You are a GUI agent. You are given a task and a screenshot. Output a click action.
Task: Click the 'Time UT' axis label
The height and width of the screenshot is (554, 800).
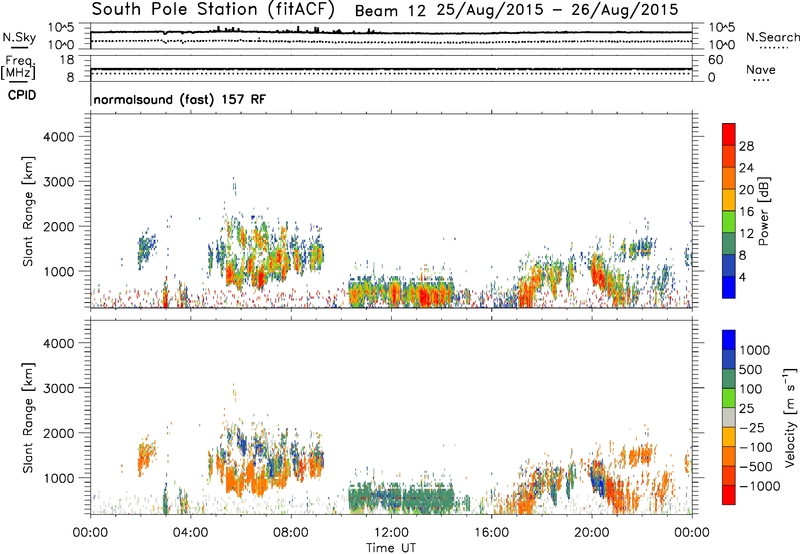(x=391, y=548)
